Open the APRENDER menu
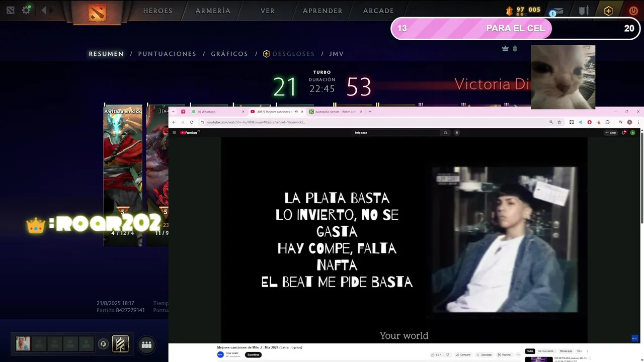Image resolution: width=644 pixels, height=362 pixels. coord(323,11)
